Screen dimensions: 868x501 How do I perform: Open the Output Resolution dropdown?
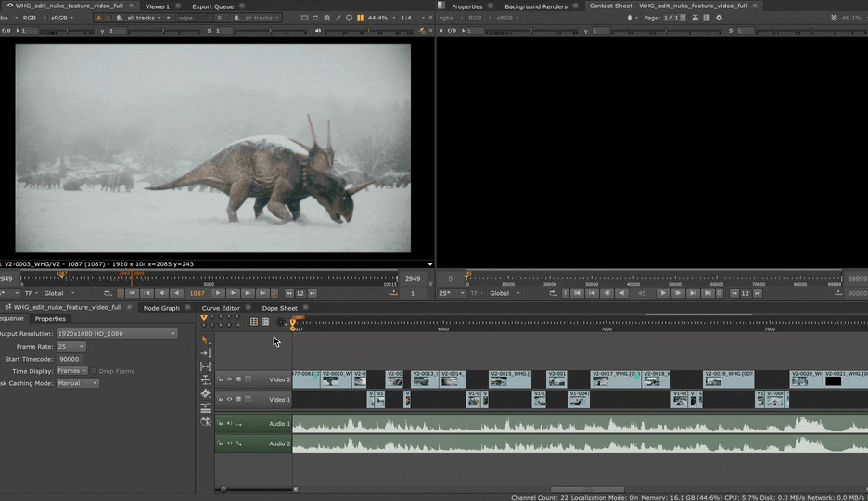click(x=117, y=334)
